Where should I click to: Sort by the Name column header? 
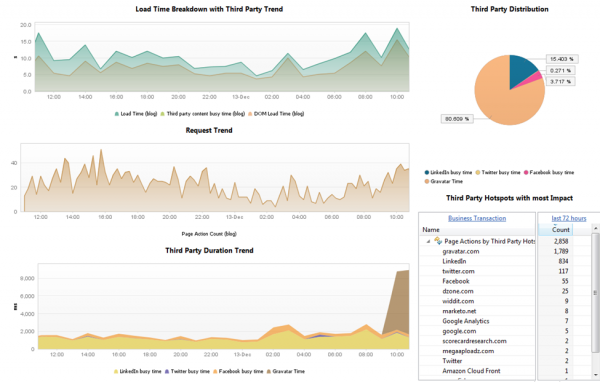431,230
